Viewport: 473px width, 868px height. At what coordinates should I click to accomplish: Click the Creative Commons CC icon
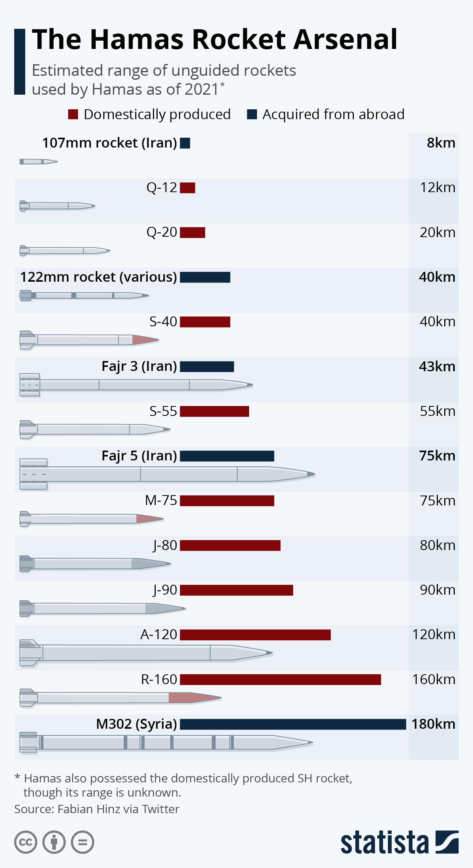coord(26,843)
